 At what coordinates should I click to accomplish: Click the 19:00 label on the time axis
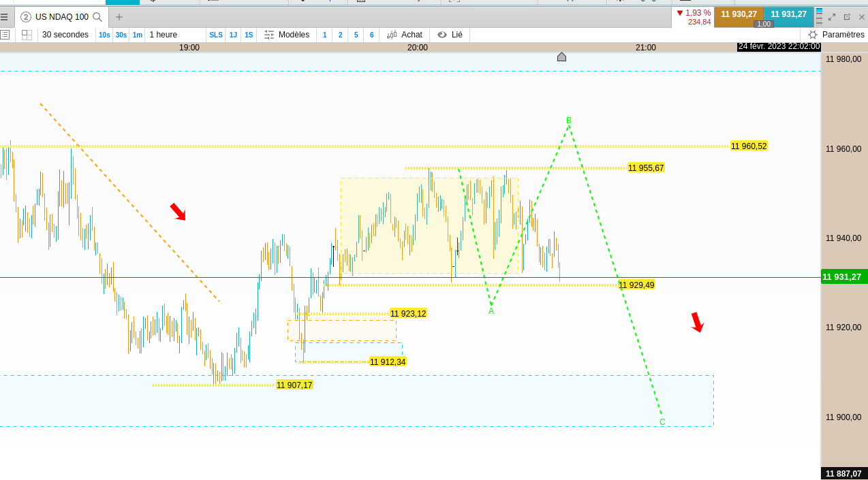click(x=189, y=48)
